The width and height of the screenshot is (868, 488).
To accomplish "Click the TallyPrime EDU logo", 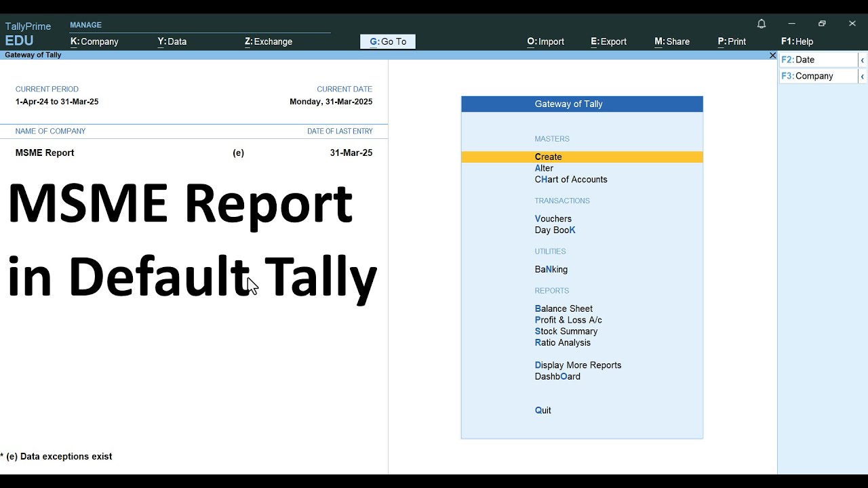I will [28, 34].
